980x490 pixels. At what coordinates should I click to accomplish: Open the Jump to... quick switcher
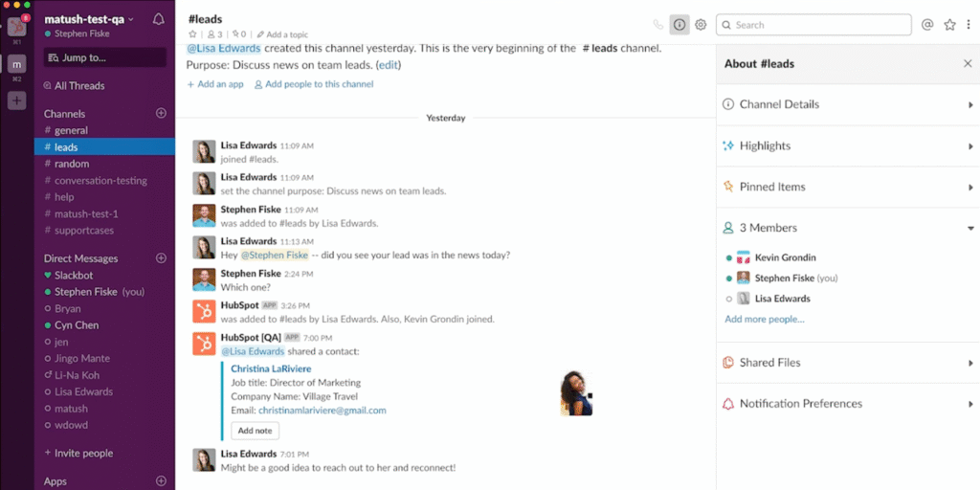click(x=105, y=57)
